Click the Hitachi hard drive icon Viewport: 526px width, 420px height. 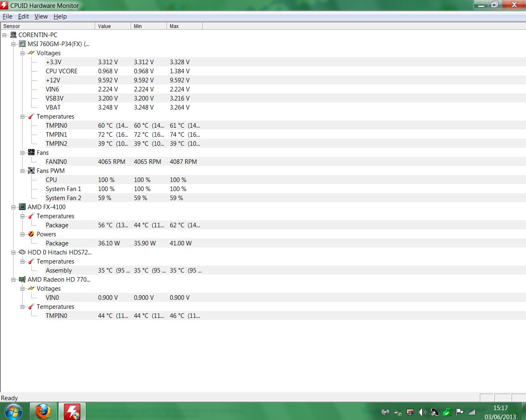tap(22, 252)
